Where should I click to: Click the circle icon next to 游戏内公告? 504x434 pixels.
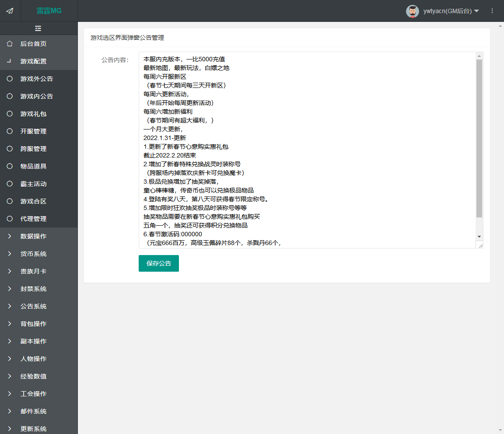[x=10, y=96]
